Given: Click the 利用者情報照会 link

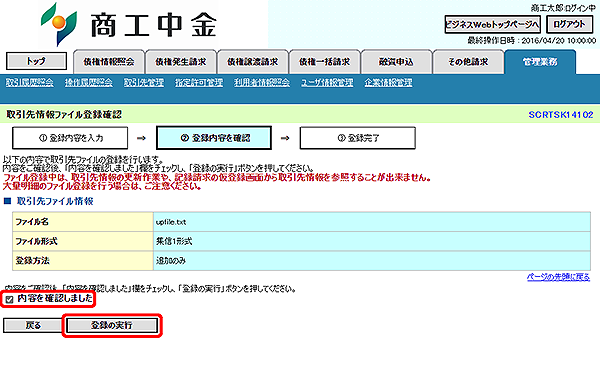Looking at the screenshot, I should coord(262,83).
